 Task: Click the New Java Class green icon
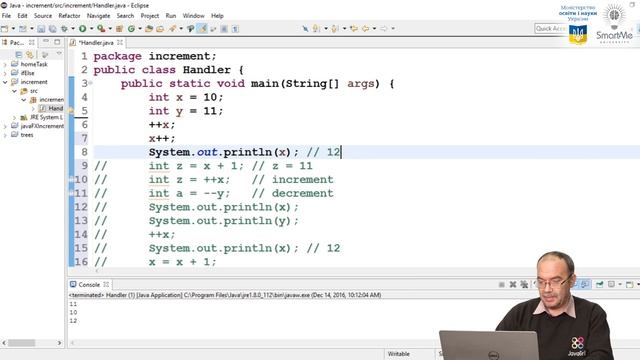click(131, 29)
